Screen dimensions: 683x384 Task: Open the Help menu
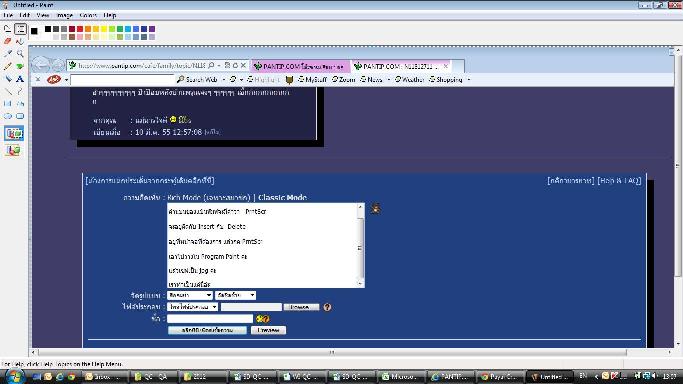click(x=110, y=15)
